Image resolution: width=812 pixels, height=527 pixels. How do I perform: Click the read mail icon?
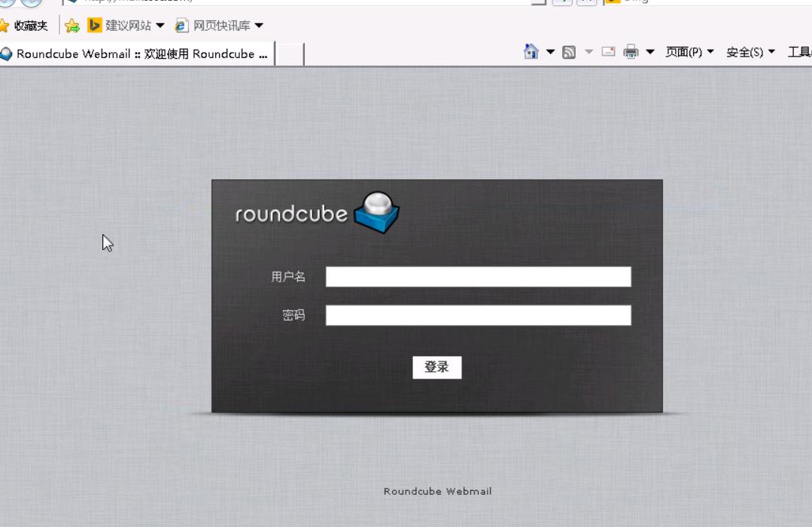pos(609,52)
